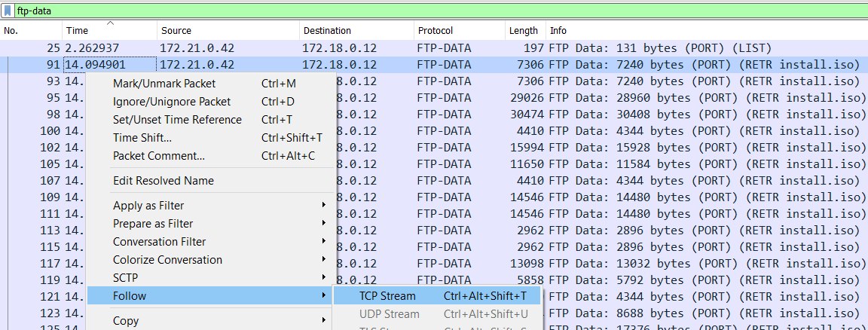Click the FTP-DATA protocol cell of packet 25
The image size is (868, 330).
[x=444, y=48]
